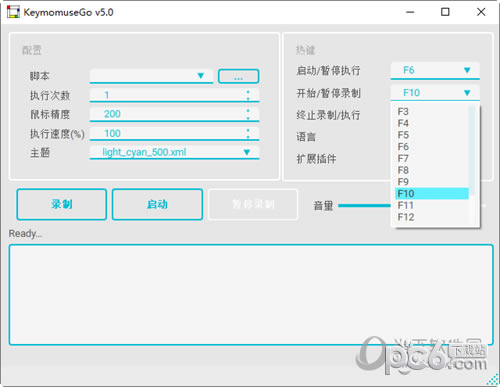Click the browse script '...' button
Screen dimensions: 500x387
coord(238,76)
